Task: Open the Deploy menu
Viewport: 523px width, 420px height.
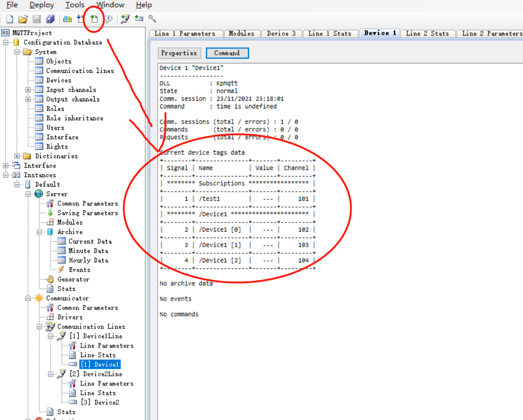Action: [41, 5]
